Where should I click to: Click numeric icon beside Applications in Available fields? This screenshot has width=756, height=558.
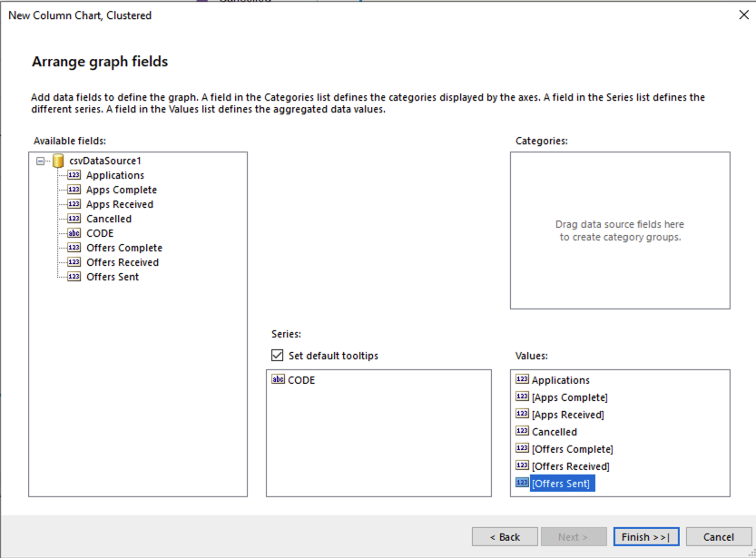(74, 175)
